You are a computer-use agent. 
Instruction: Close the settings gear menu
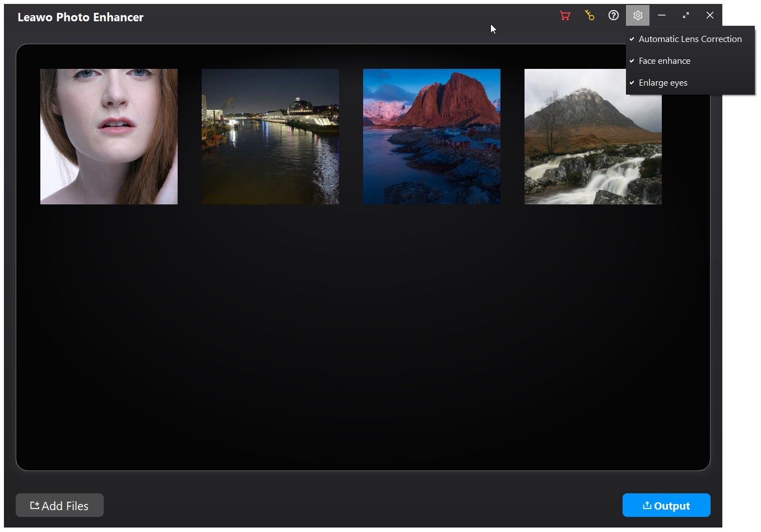pyautogui.click(x=638, y=16)
